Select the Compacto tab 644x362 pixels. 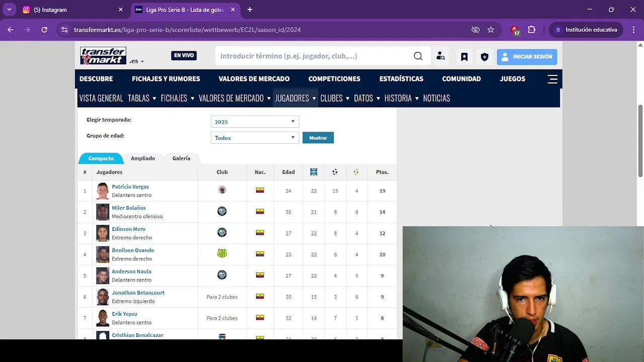(x=101, y=158)
